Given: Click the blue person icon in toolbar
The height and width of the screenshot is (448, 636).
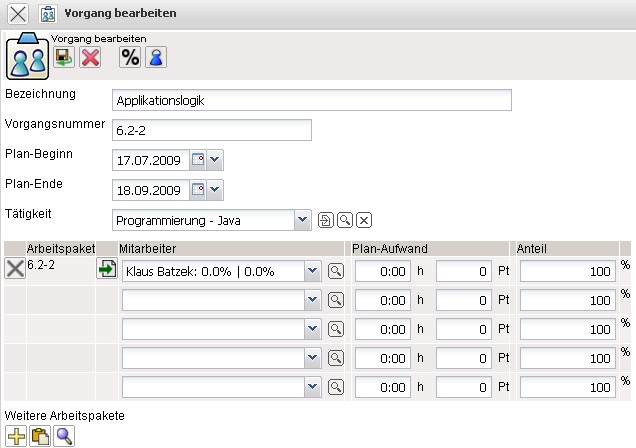Looking at the screenshot, I should coord(156,57).
